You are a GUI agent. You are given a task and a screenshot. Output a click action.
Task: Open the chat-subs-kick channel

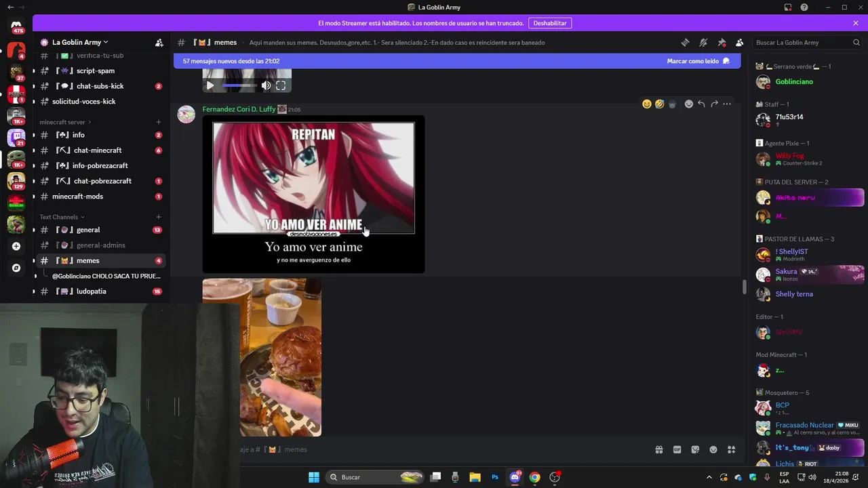pos(99,86)
